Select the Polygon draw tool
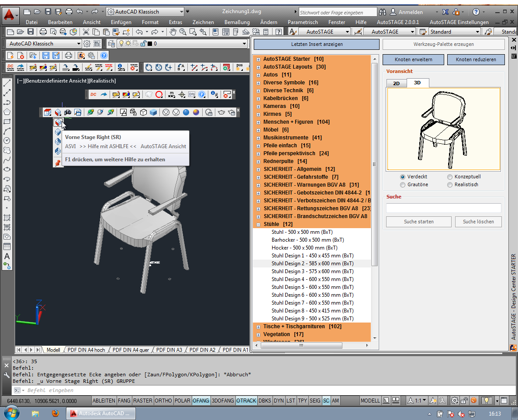This screenshot has width=518, height=420. [x=7, y=112]
